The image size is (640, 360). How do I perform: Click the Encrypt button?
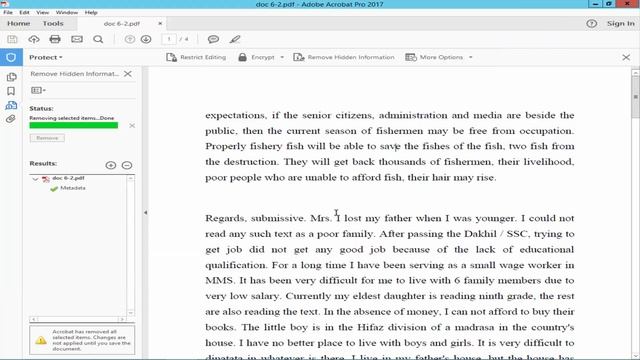(x=256, y=58)
